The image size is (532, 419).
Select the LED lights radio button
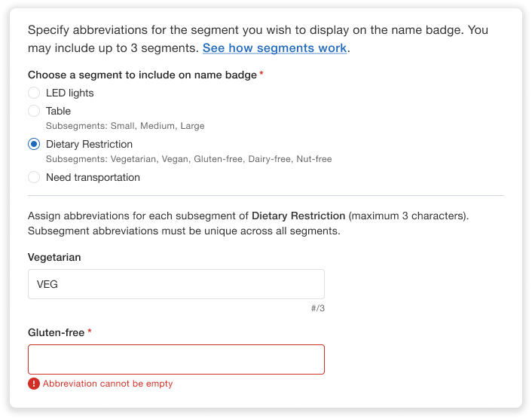click(34, 93)
